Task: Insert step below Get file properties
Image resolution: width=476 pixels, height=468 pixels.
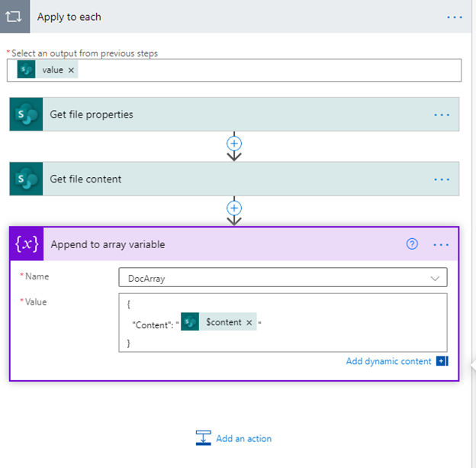Action: 234,144
